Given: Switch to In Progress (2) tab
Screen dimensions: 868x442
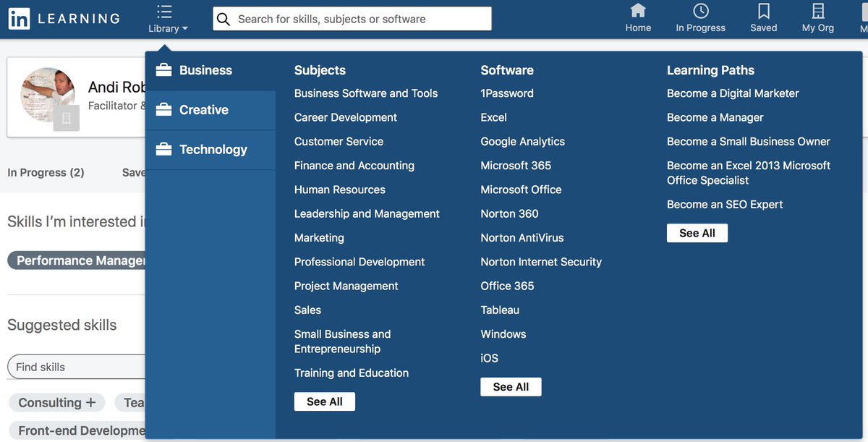Looking at the screenshot, I should [46, 173].
